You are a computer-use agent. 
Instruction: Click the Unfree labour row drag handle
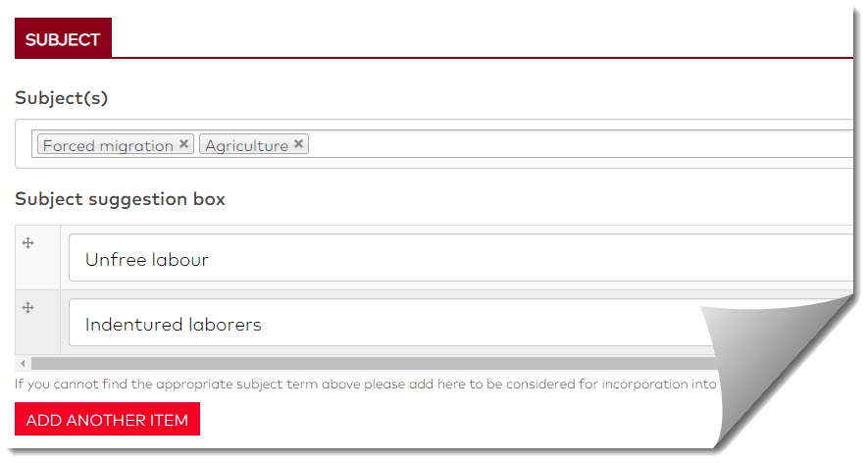(28, 243)
